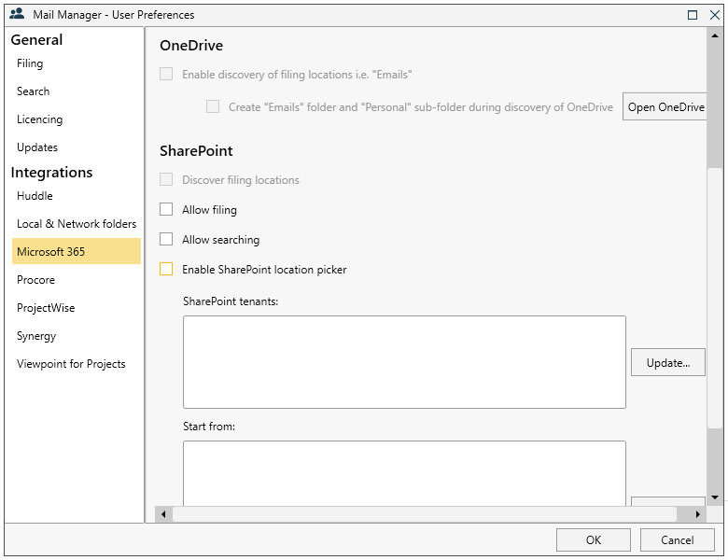This screenshot has height=560, width=728.
Task: Click the vertical scrollbar down arrow
Action: pyautogui.click(x=714, y=498)
